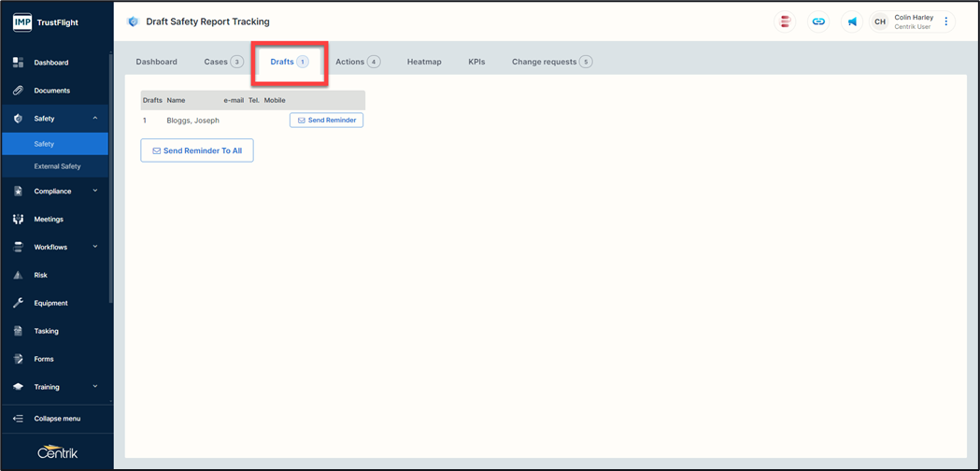Image resolution: width=980 pixels, height=471 pixels.
Task: Open External Safety submenu item
Action: tap(54, 166)
